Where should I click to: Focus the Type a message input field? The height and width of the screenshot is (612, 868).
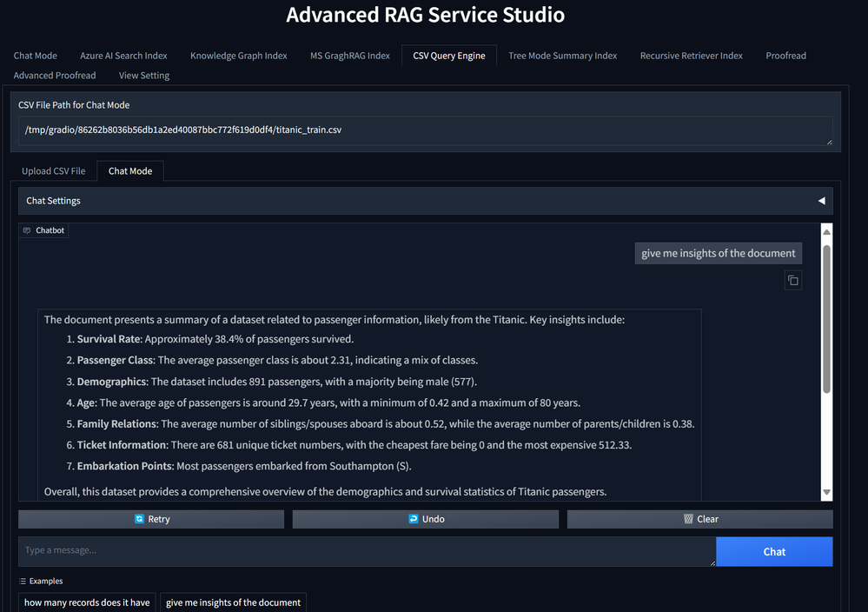(x=367, y=551)
